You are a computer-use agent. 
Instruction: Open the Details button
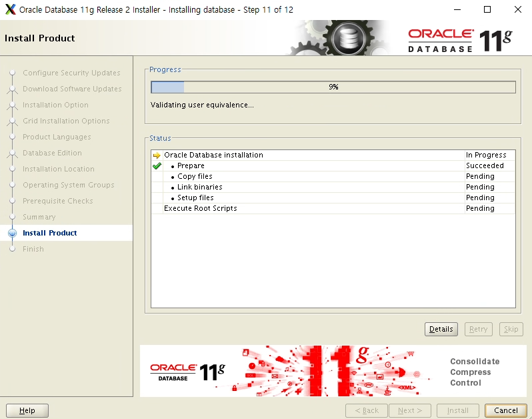[441, 329]
